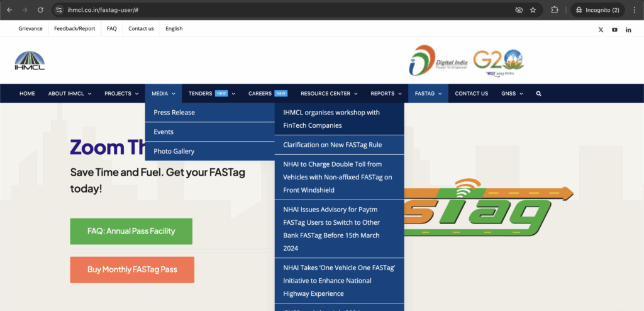Image resolution: width=644 pixels, height=311 pixels.
Task: Open Careers in the navbar
Action: coord(260,94)
